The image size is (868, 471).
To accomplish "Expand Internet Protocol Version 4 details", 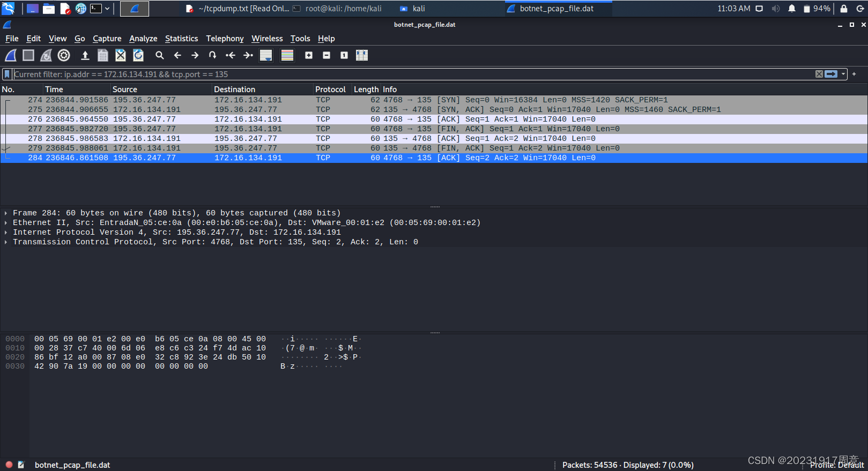I will coord(6,233).
